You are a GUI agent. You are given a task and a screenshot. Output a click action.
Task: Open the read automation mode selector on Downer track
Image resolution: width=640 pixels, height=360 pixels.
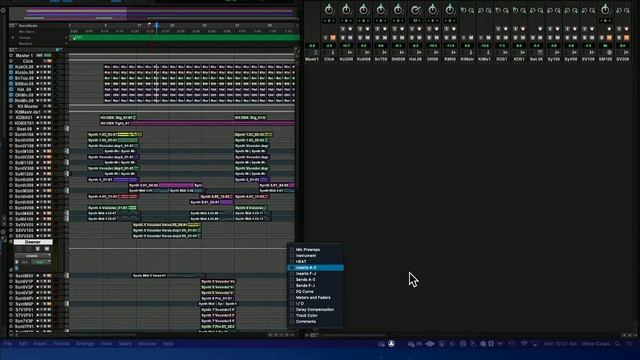pyautogui.click(x=41, y=262)
